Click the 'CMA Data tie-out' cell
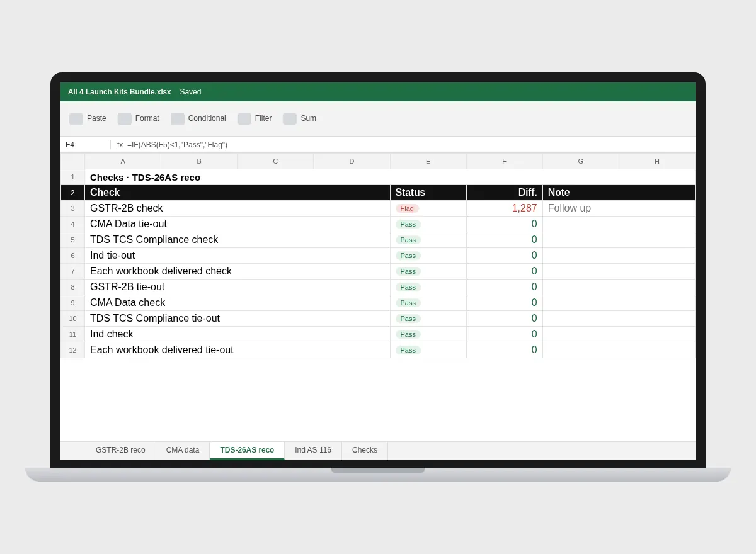 coord(238,224)
